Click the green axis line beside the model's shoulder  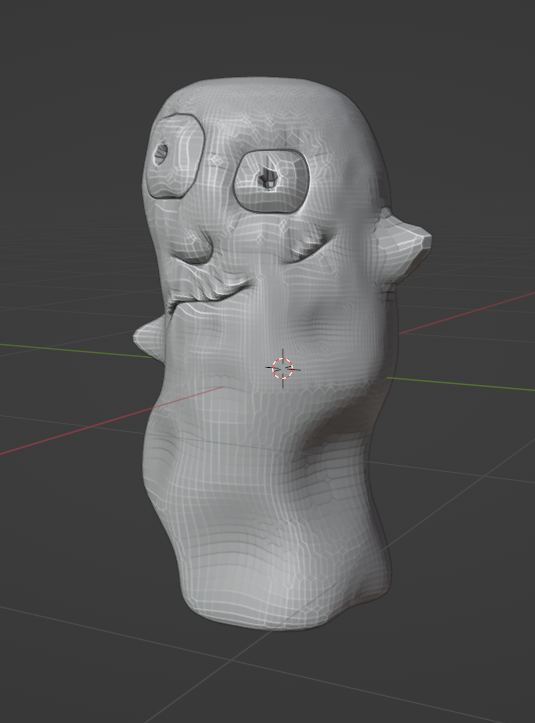460,384
